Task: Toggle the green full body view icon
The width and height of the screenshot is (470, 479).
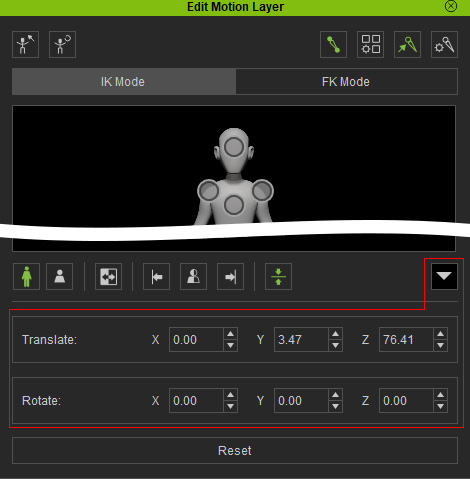Action: point(26,276)
